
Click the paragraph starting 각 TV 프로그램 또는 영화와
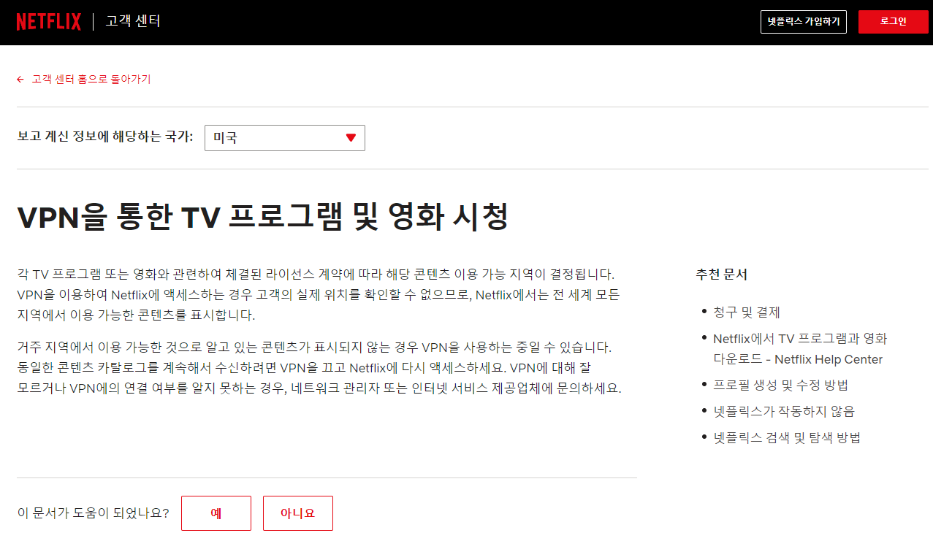(319, 296)
